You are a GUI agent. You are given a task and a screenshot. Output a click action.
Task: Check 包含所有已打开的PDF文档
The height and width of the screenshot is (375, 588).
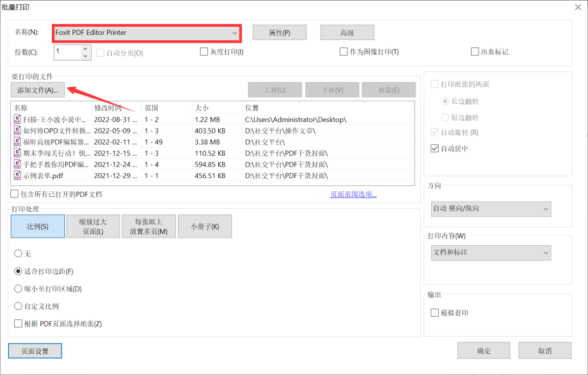coord(14,194)
